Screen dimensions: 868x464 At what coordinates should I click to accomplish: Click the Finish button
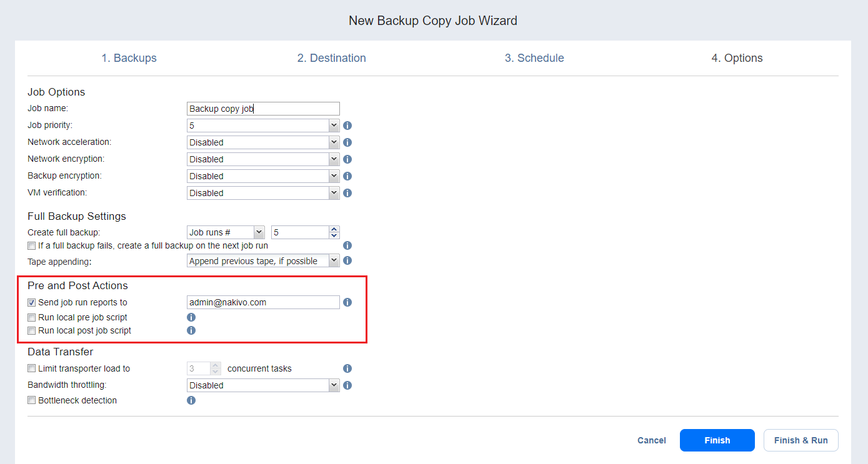click(717, 440)
